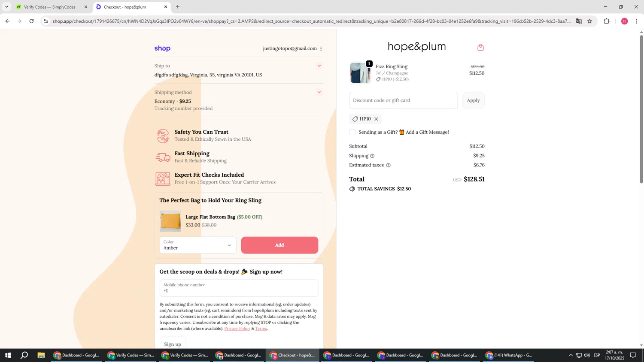Open the notifications center icon
The width and height of the screenshot is (644, 362).
[x=633, y=355]
